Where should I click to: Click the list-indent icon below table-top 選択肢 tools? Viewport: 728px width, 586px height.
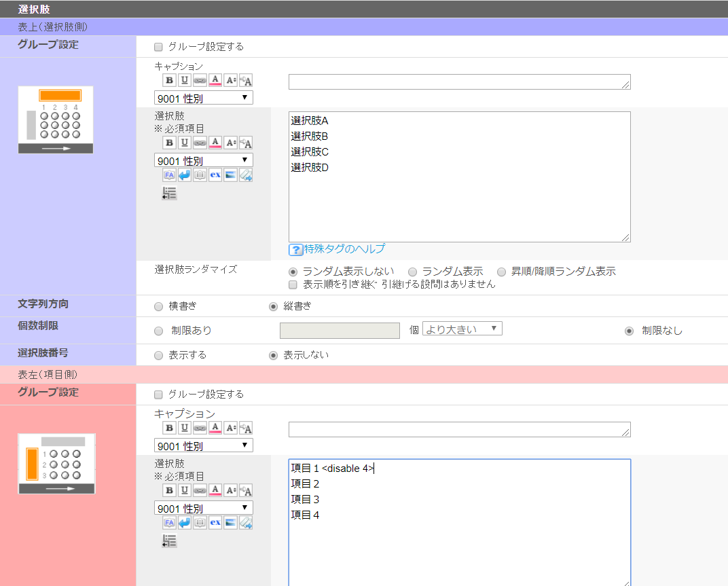169,194
